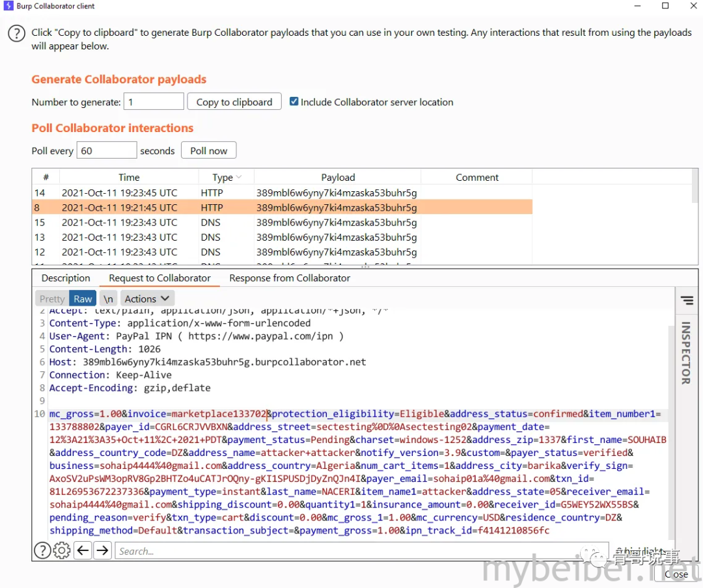Select interaction row number 14
Viewport: 703px width, 588px height.
282,193
